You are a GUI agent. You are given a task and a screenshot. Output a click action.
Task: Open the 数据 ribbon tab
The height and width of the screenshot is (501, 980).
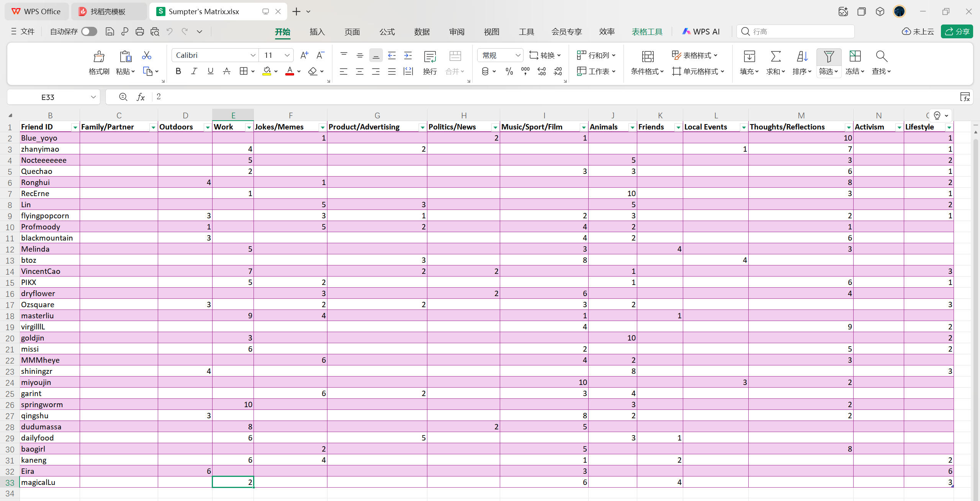click(422, 32)
